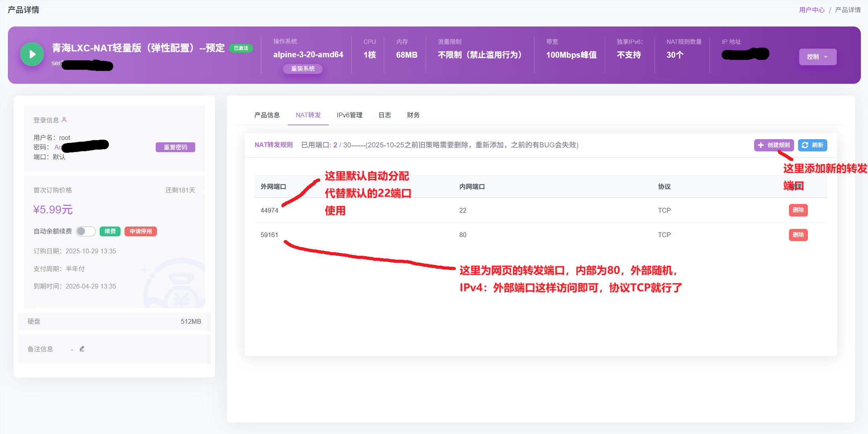Delete the port 59161 forwarding rule

tap(798, 234)
